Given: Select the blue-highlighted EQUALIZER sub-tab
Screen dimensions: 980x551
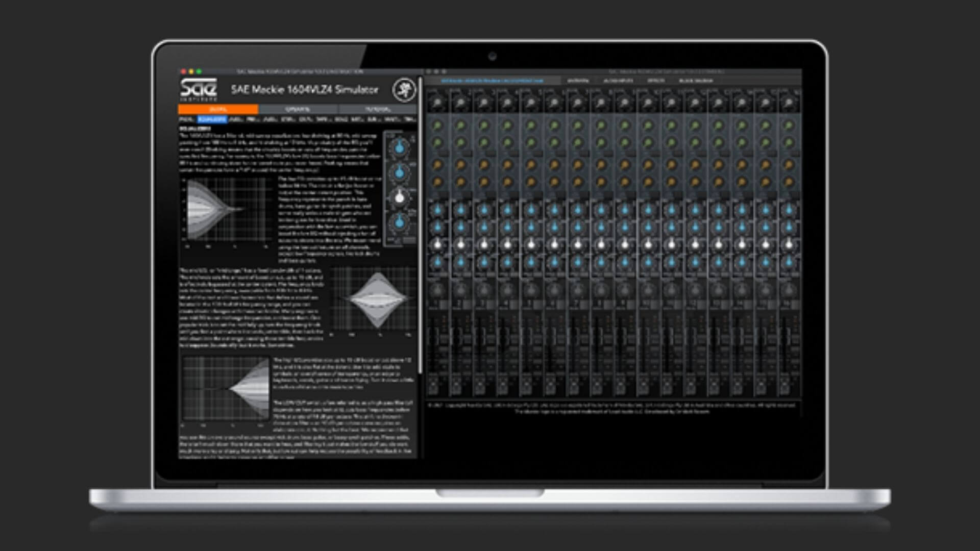Looking at the screenshot, I should coord(212,119).
